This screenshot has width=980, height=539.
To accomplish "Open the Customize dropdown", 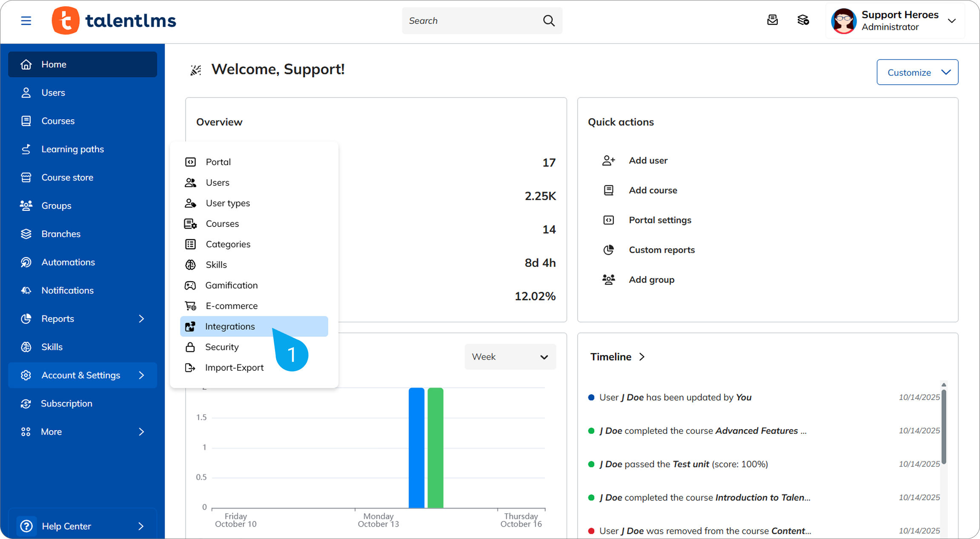I will click(x=917, y=72).
